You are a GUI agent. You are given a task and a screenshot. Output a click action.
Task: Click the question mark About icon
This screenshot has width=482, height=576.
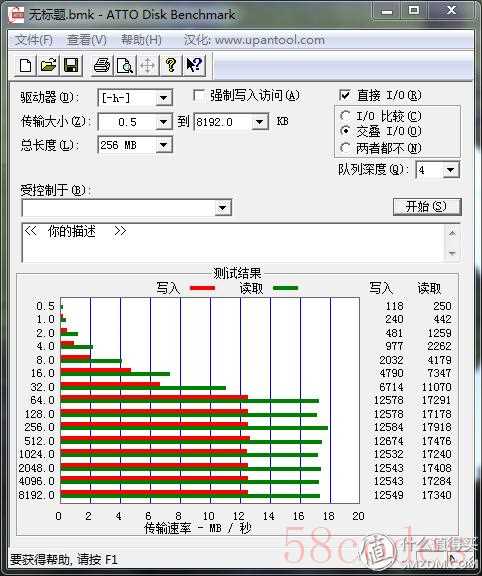click(170, 65)
